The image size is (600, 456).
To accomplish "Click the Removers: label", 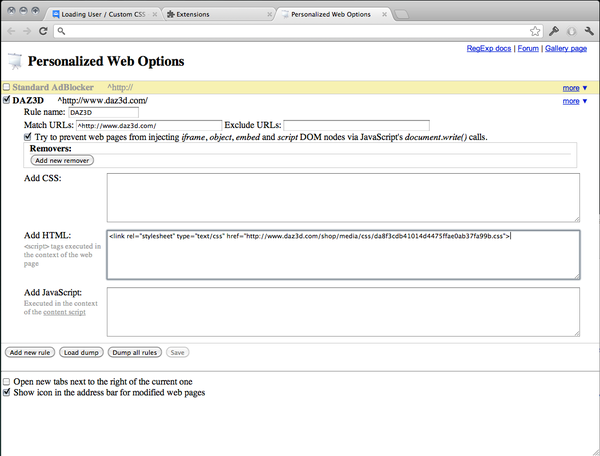I will click(51, 148).
